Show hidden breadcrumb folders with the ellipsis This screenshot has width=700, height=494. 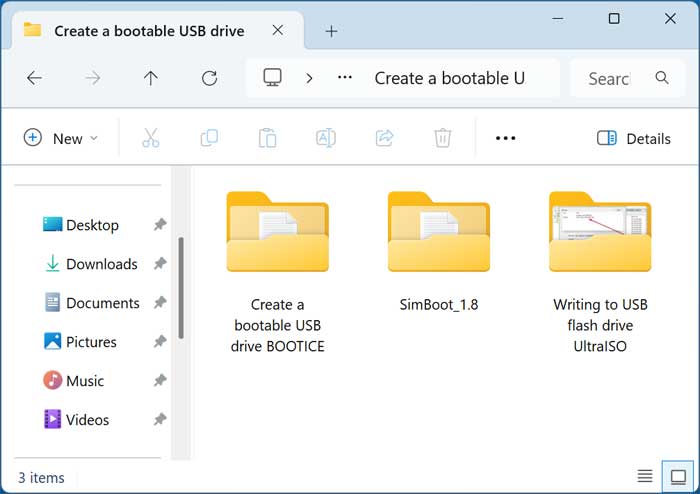coord(345,78)
